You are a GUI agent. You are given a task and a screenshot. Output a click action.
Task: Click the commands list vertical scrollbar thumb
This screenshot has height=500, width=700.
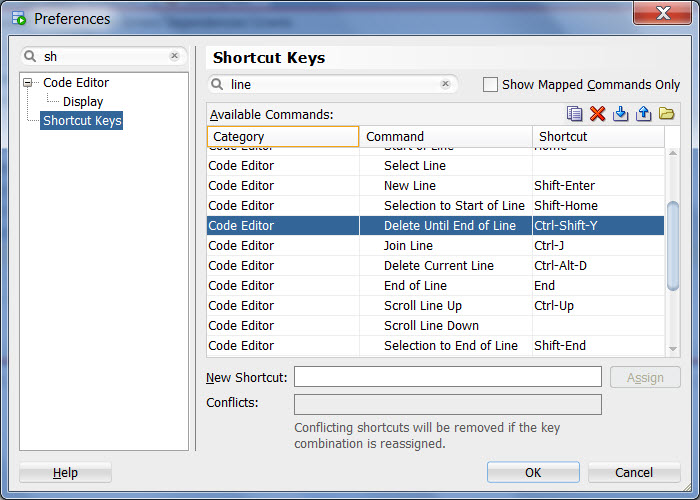[673, 250]
